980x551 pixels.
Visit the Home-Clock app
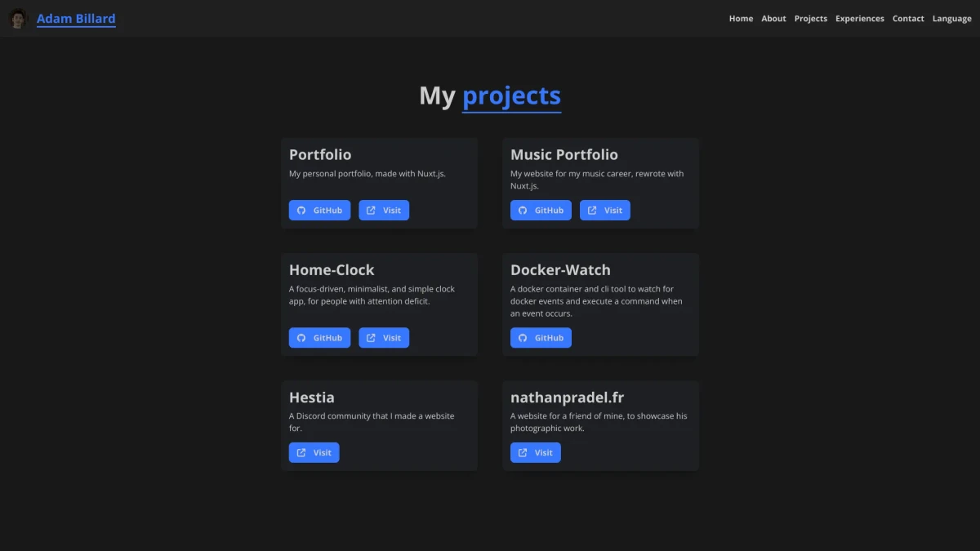pos(384,338)
